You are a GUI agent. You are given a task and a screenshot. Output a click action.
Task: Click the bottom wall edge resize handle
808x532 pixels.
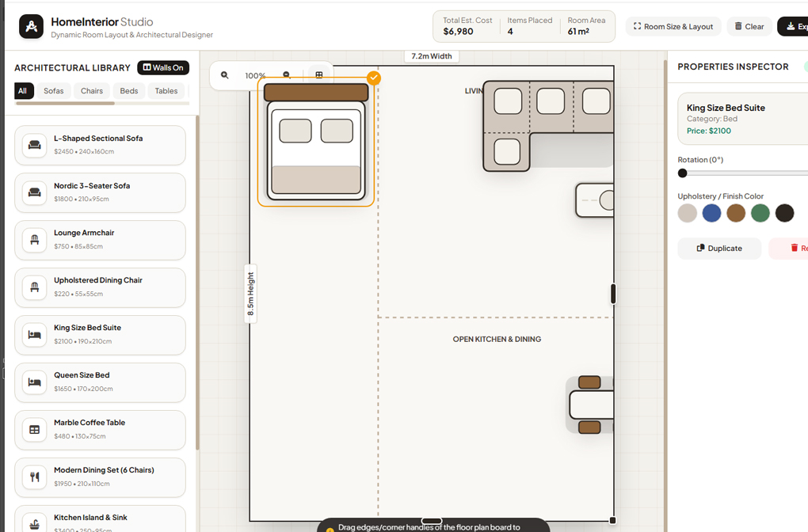click(432, 521)
